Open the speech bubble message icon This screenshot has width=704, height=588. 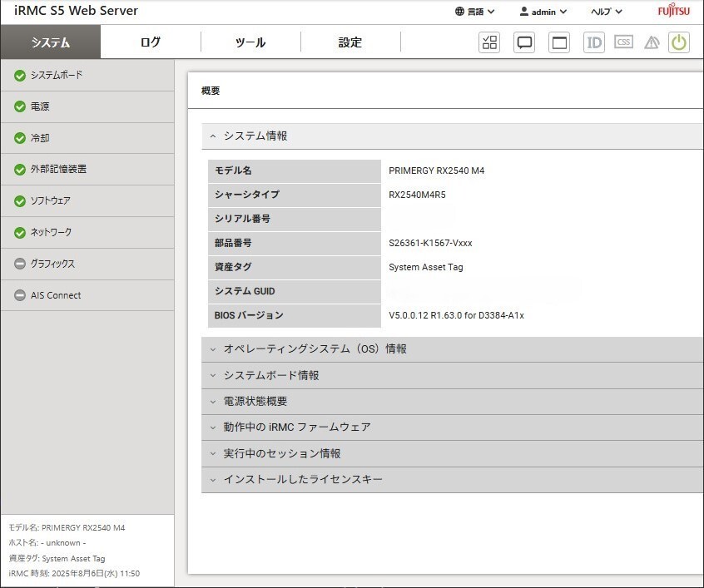click(524, 42)
